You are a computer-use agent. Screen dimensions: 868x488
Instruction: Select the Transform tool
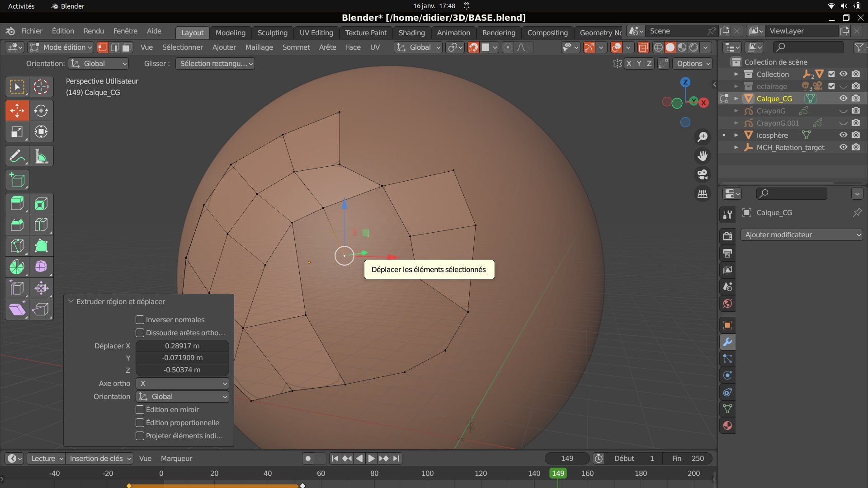pos(41,131)
